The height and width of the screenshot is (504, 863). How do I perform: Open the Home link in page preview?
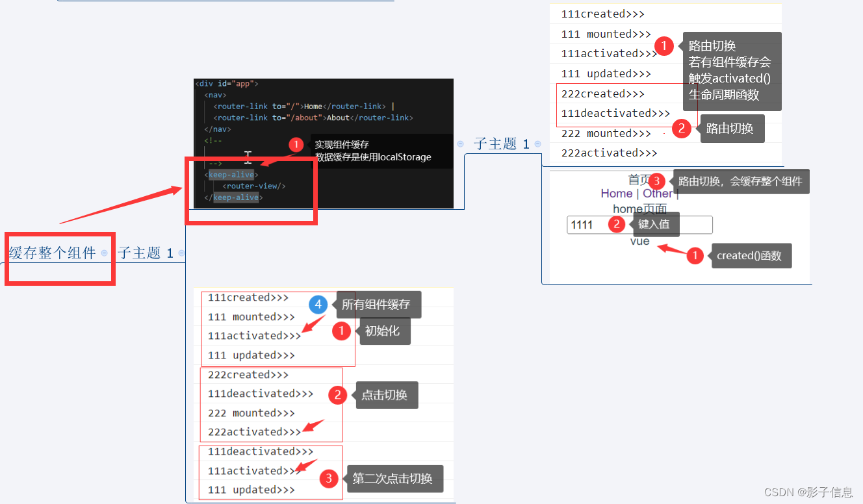click(617, 194)
